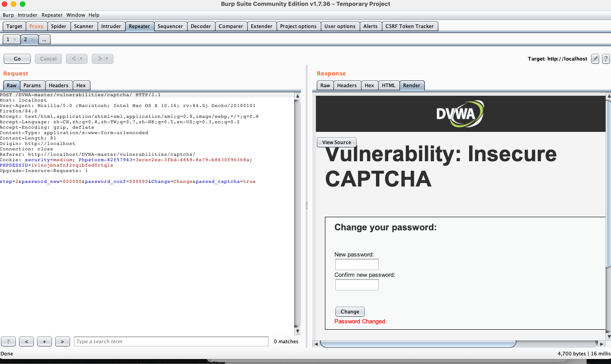Open the history forward dropdown button

[103, 59]
